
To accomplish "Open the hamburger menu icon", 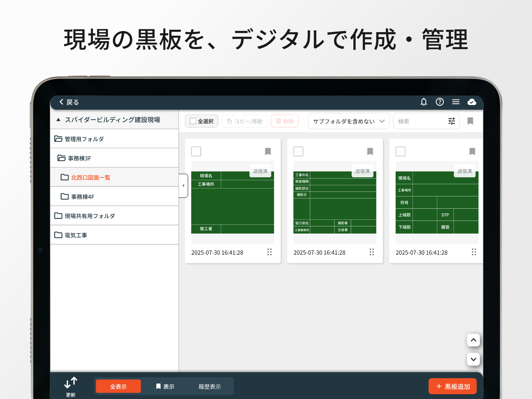I will [456, 102].
